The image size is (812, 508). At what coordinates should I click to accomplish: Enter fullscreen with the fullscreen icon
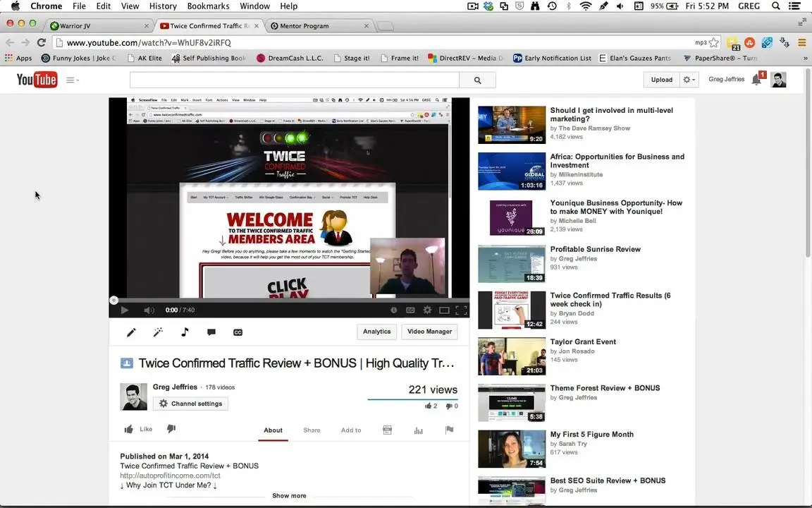[461, 310]
